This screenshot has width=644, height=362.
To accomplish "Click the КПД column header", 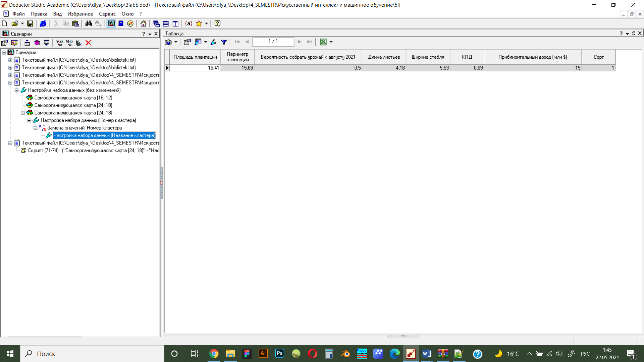I will point(467,57).
